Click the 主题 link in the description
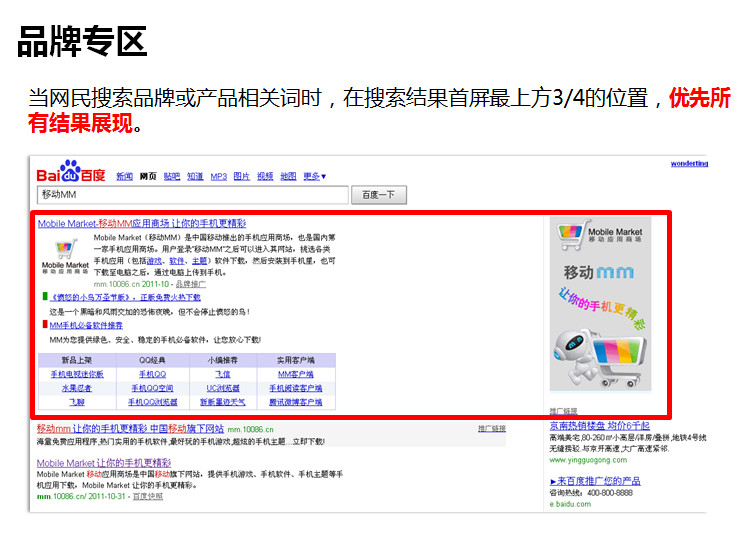 click(199, 261)
